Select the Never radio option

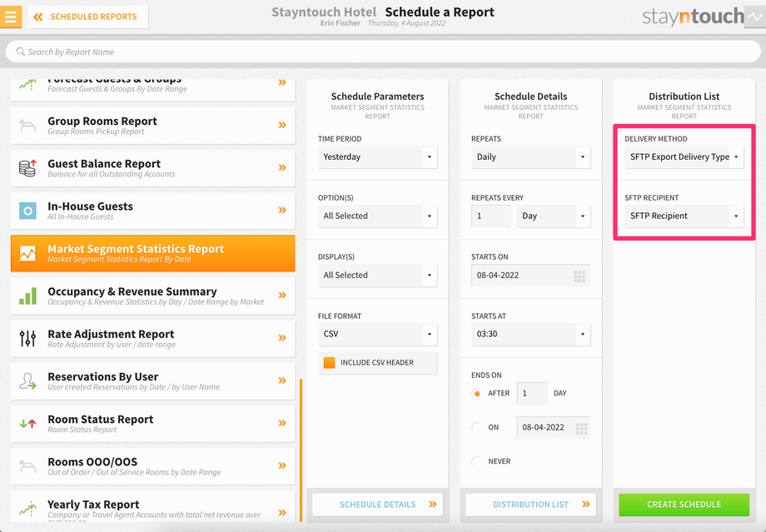[x=477, y=461]
